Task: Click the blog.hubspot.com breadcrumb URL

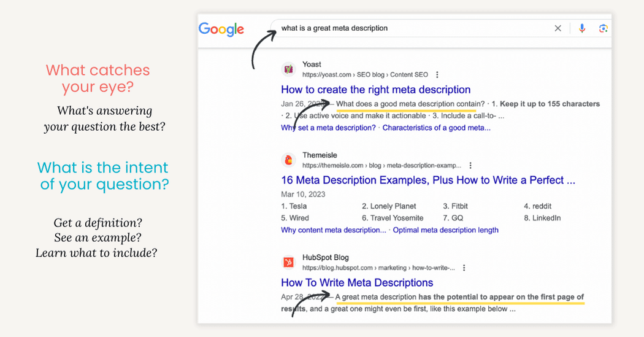Action: pos(378,268)
